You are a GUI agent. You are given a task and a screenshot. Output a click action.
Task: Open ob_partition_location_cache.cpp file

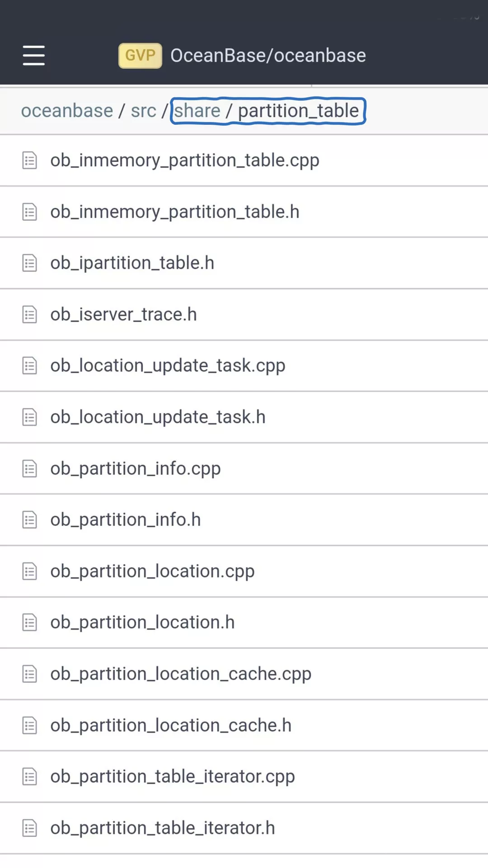click(x=181, y=674)
